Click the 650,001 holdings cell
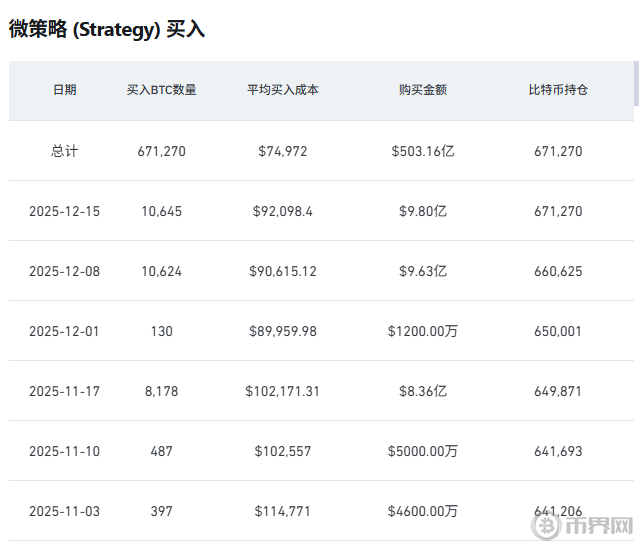 click(x=558, y=331)
